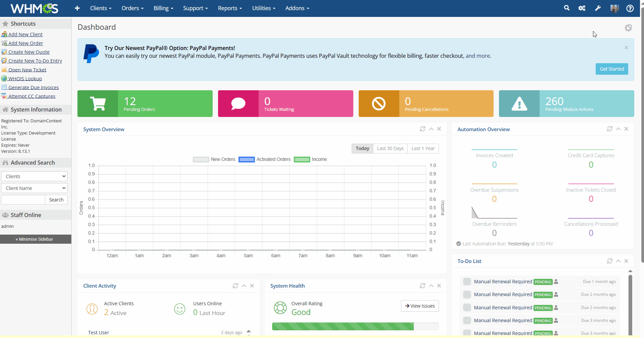Refresh the System Overview widget
The width and height of the screenshot is (644, 338).
[x=422, y=129]
